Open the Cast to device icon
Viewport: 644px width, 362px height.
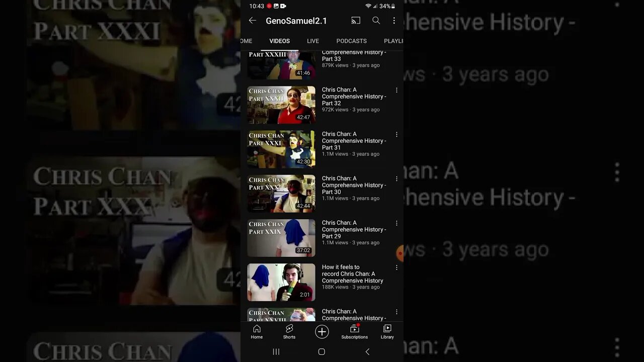[356, 21]
